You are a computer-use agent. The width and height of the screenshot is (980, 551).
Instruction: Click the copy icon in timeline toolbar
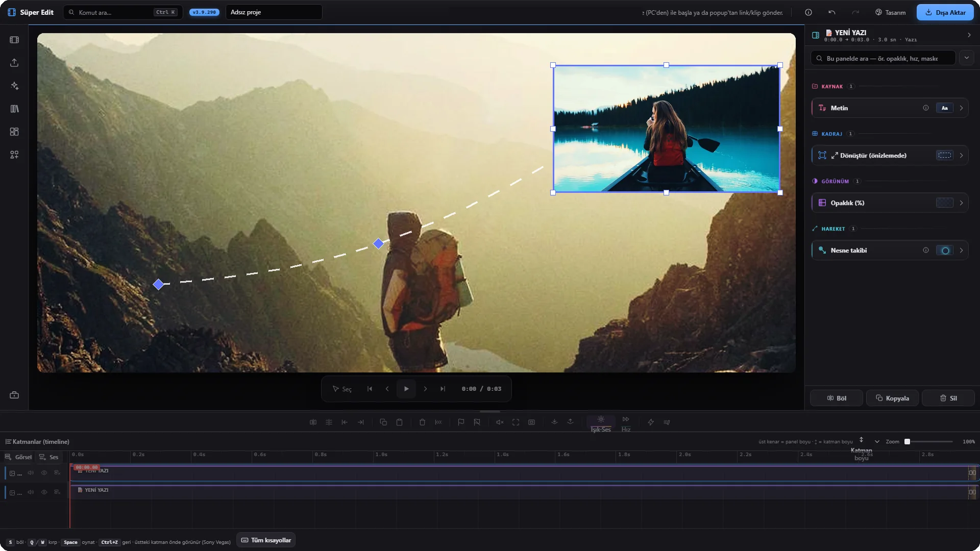pyautogui.click(x=383, y=422)
